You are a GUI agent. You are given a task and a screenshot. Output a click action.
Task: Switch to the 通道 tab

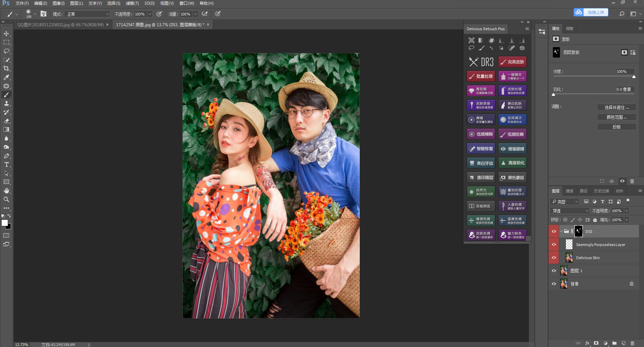point(569,191)
